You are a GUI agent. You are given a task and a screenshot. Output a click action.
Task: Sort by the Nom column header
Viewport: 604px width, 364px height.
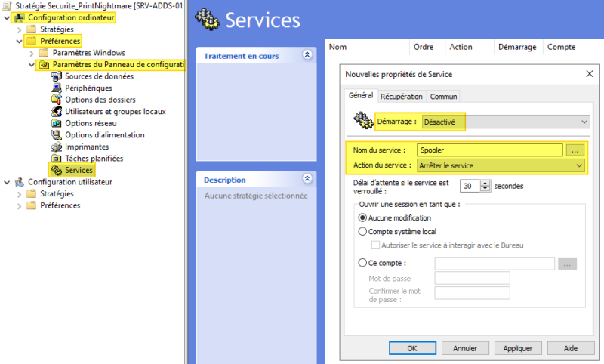coord(368,47)
